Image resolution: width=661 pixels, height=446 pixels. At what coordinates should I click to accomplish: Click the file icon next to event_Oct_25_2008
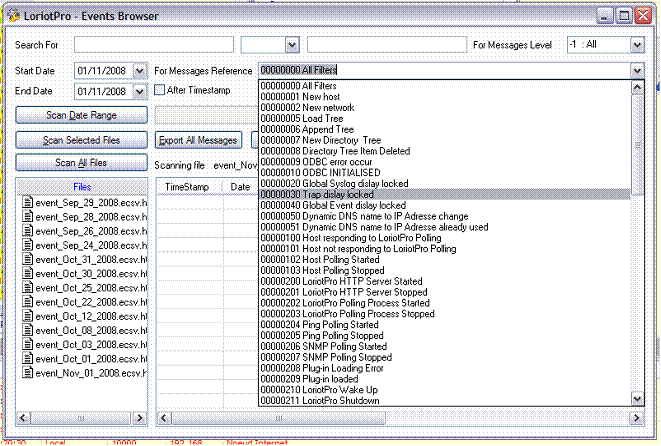[x=27, y=287]
